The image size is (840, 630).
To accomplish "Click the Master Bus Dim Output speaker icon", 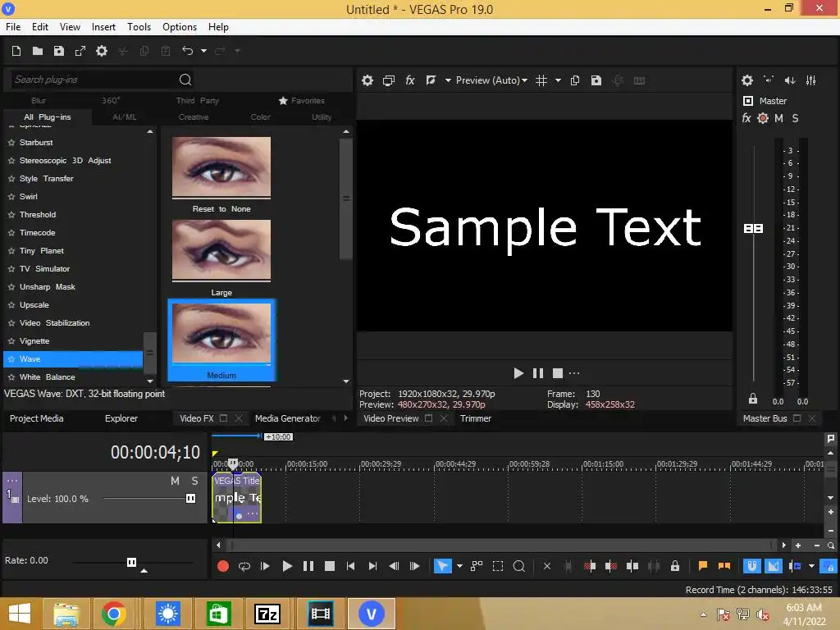I will coord(790,80).
